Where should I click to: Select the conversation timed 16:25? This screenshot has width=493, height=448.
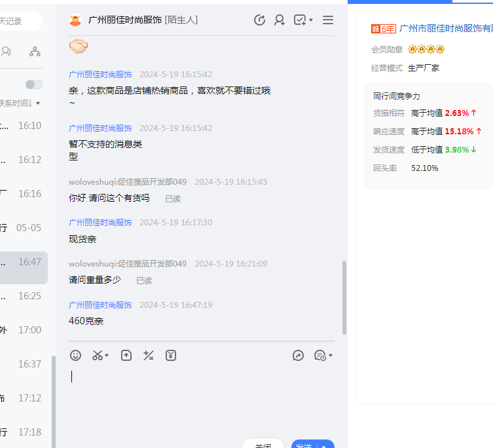pos(24,296)
